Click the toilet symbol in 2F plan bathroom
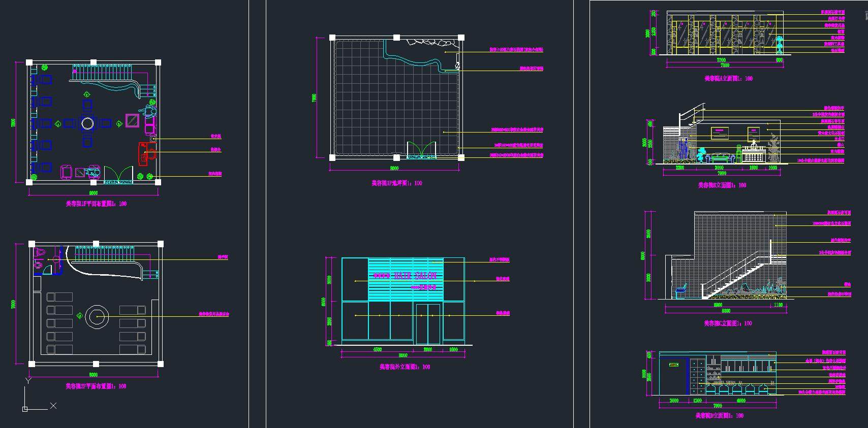This screenshot has width=868, height=428. pos(40,252)
